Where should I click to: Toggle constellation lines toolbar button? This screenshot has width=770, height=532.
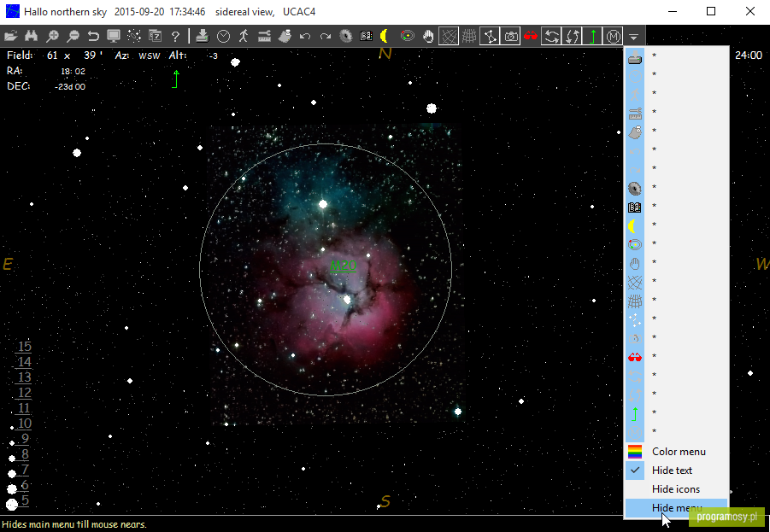[x=490, y=36]
